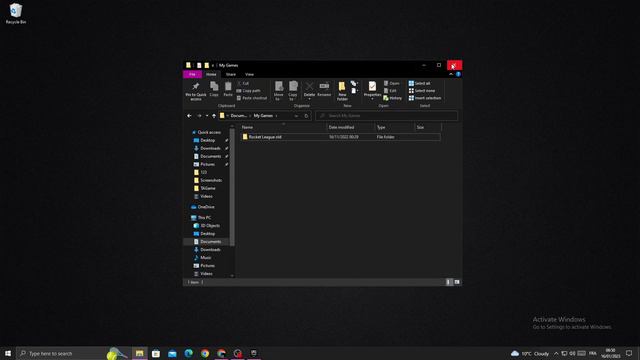
Task: Click the Rename ribbon button
Action: point(324,89)
